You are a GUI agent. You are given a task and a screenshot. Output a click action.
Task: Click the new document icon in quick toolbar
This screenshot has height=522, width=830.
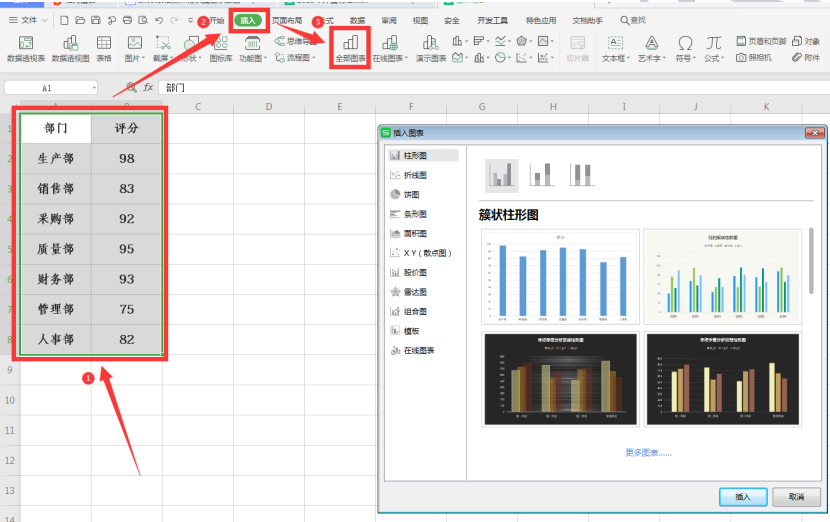pyautogui.click(x=64, y=21)
